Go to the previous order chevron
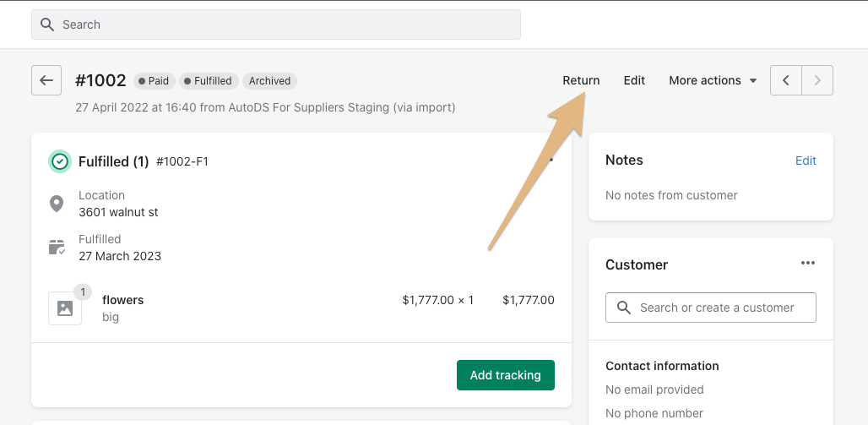Viewport: 868px width, 425px height. [x=786, y=80]
